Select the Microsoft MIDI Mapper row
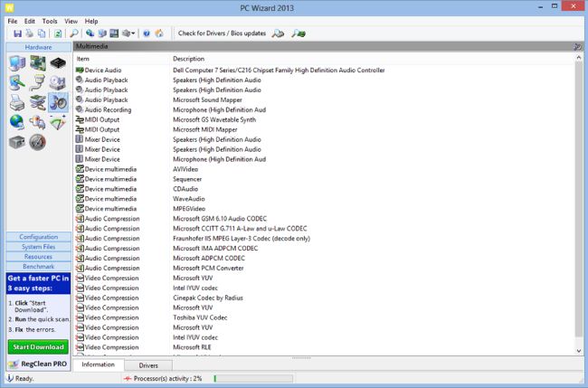This screenshot has width=588, height=388. (324, 129)
